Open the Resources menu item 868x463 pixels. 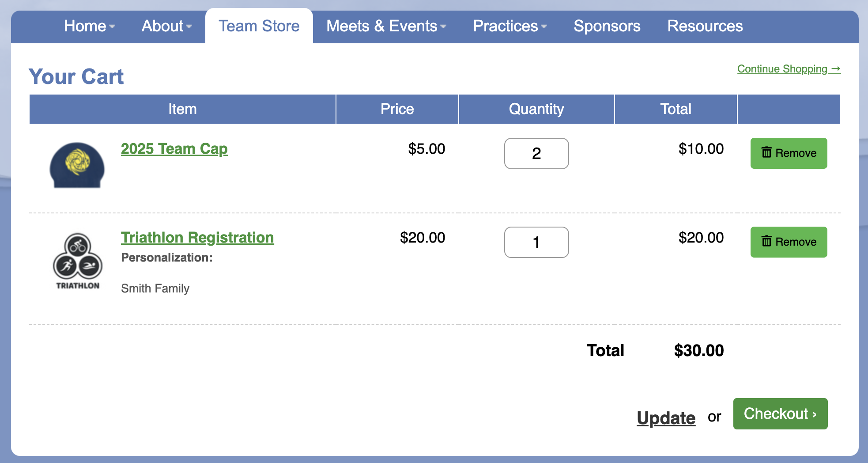[x=705, y=26]
